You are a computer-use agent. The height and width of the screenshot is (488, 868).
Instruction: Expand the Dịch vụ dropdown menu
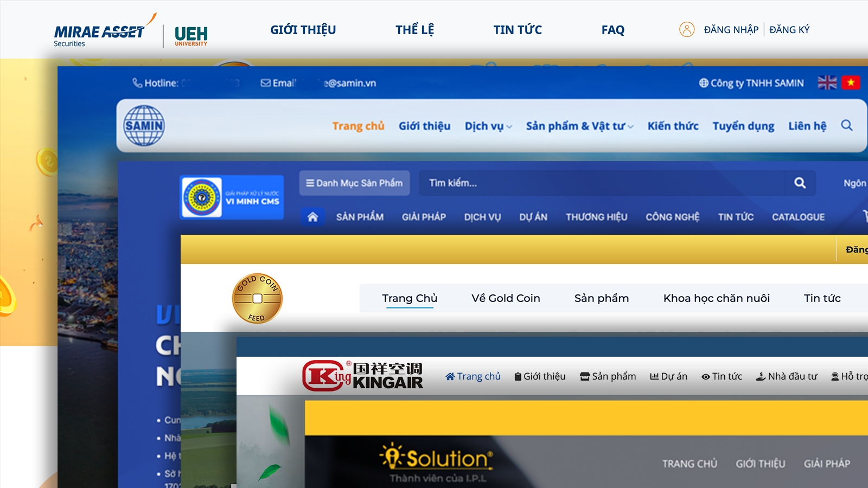[x=488, y=126]
